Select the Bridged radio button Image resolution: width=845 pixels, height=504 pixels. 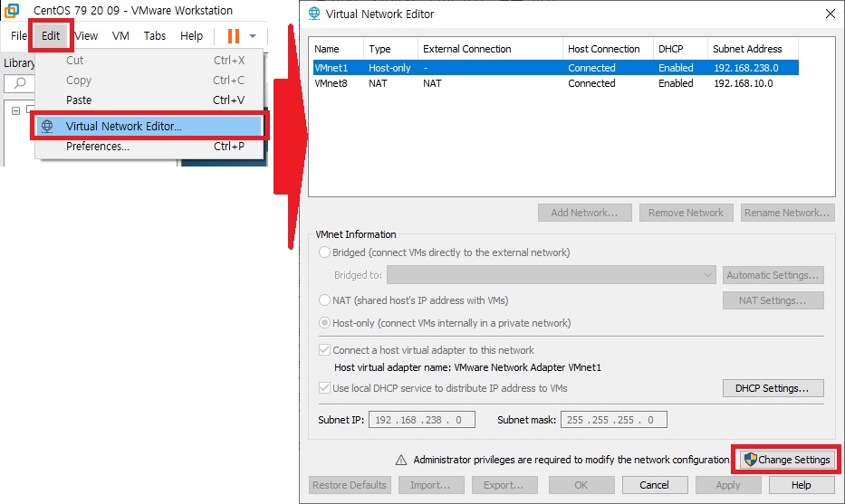(x=324, y=252)
